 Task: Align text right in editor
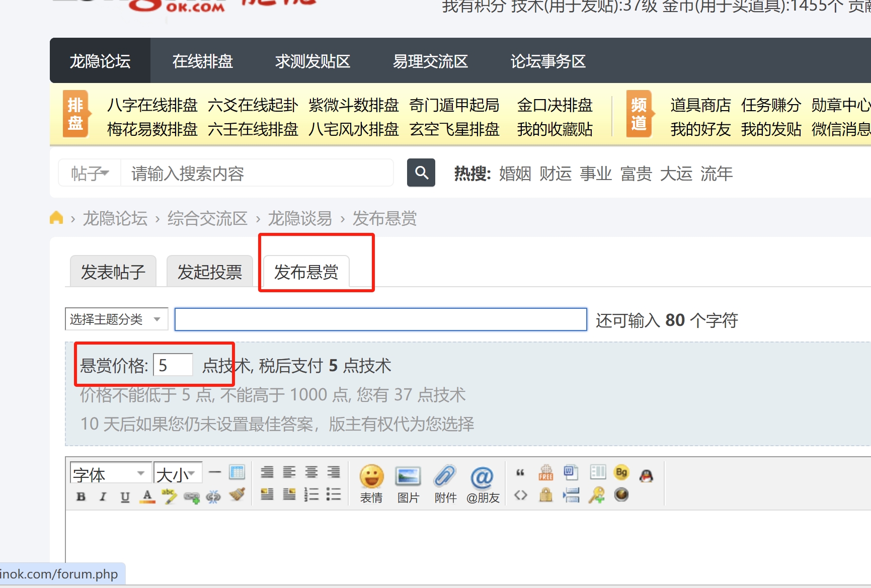click(334, 472)
